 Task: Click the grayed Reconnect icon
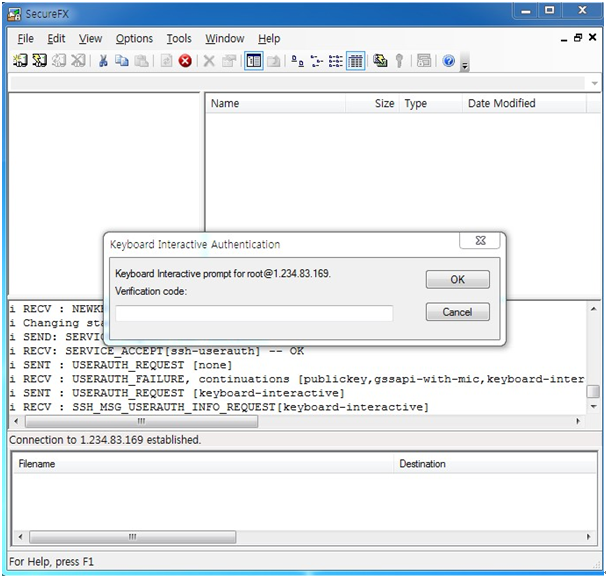click(x=59, y=61)
